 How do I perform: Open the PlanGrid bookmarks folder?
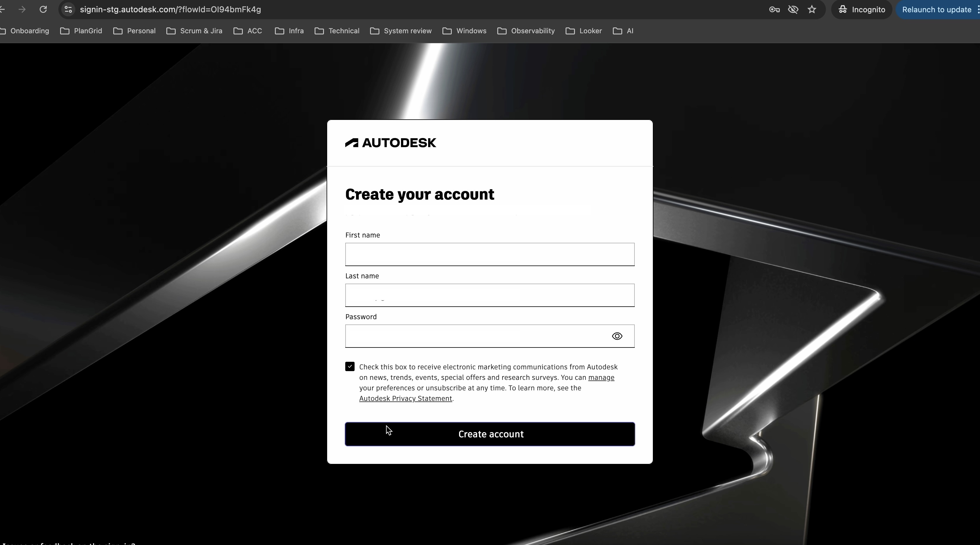click(x=81, y=31)
